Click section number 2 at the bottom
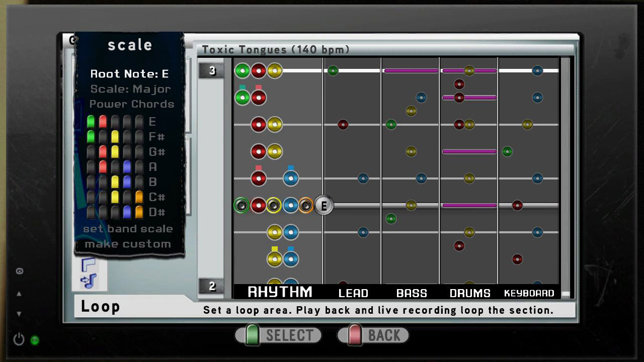The height and width of the screenshot is (362, 644). 211,286
